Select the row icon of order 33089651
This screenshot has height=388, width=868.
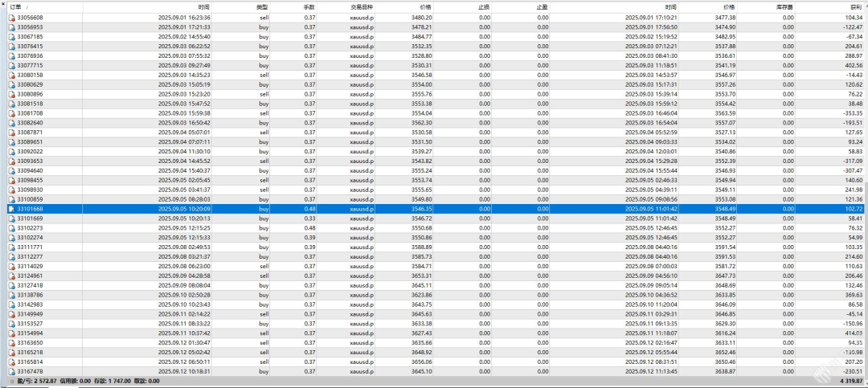click(x=11, y=141)
